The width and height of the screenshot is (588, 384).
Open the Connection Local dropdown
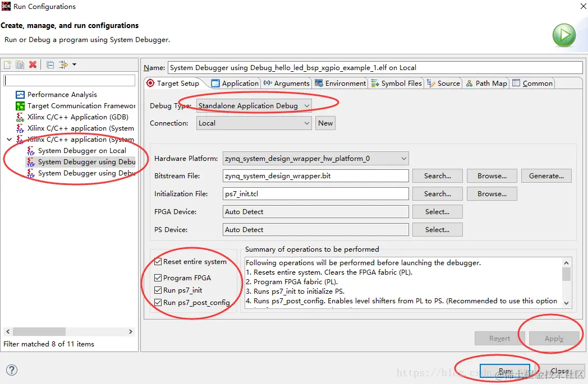254,123
